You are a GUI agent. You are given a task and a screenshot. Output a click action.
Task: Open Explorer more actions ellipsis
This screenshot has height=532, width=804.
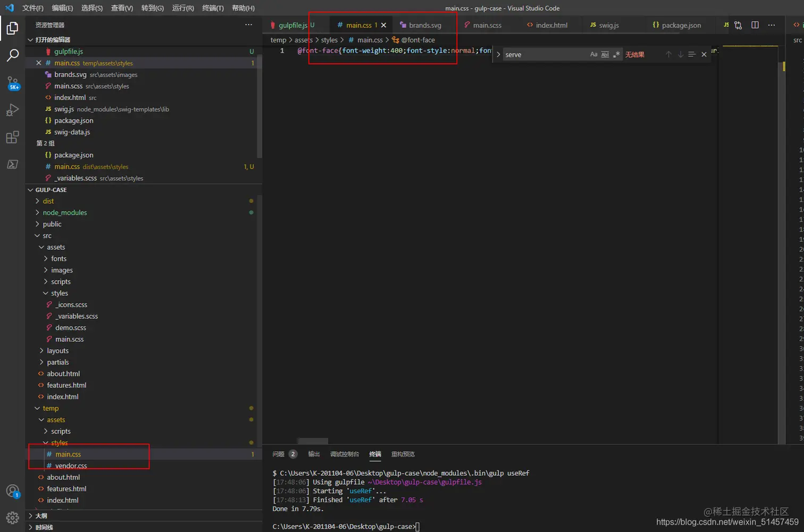(x=248, y=24)
